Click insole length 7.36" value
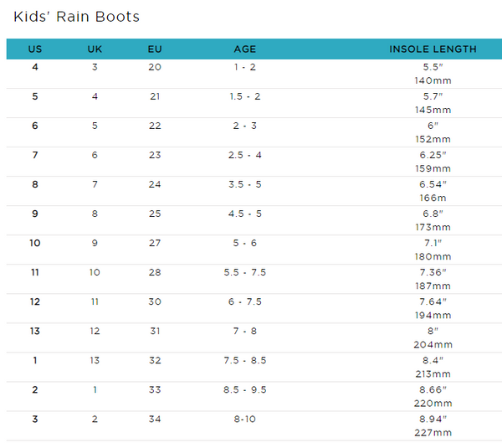 coord(433,272)
